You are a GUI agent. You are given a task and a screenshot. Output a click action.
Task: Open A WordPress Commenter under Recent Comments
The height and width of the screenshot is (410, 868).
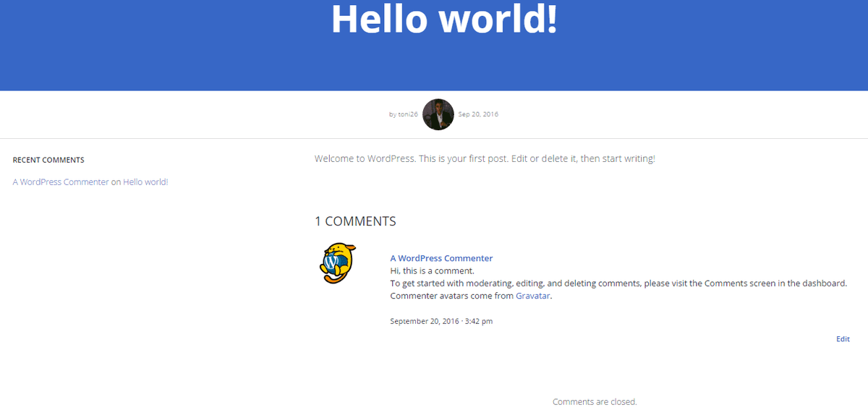(61, 182)
